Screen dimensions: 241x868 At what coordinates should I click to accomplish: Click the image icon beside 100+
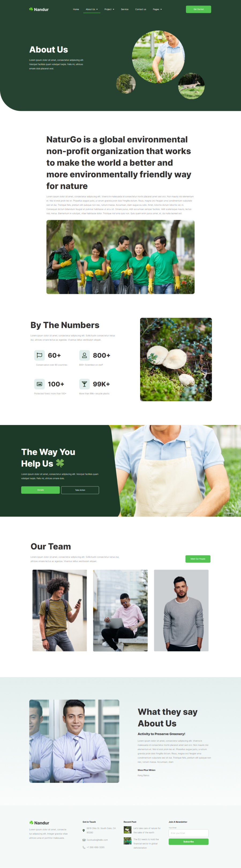click(39, 384)
